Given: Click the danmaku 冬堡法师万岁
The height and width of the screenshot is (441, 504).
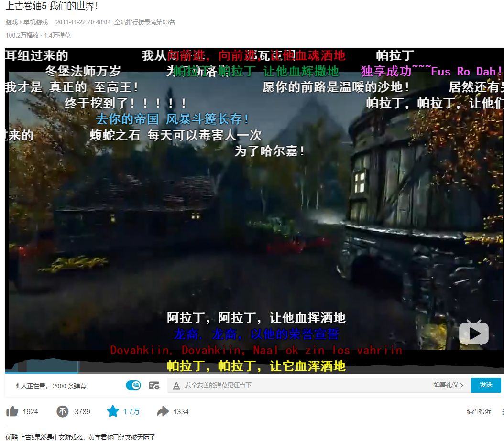Looking at the screenshot, I should (x=83, y=71).
